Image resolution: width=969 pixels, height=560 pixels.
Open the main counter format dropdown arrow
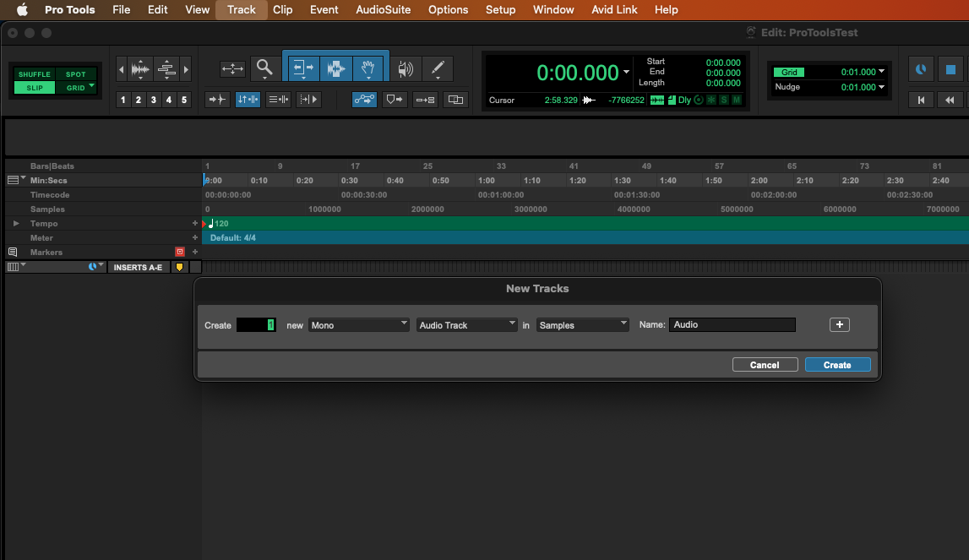626,73
